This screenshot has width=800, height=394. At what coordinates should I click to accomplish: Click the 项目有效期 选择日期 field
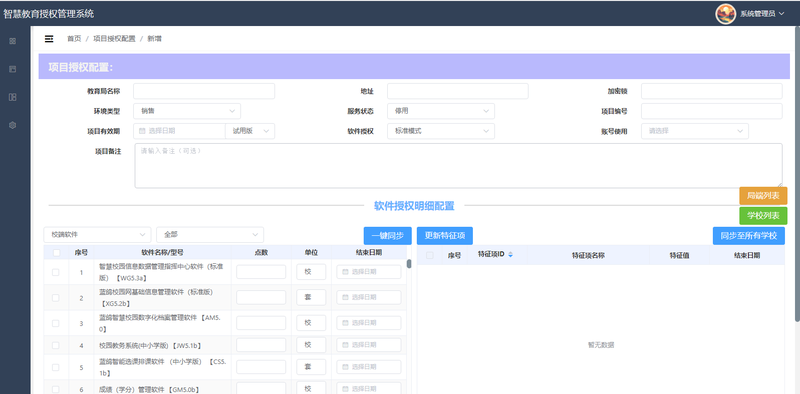point(180,131)
